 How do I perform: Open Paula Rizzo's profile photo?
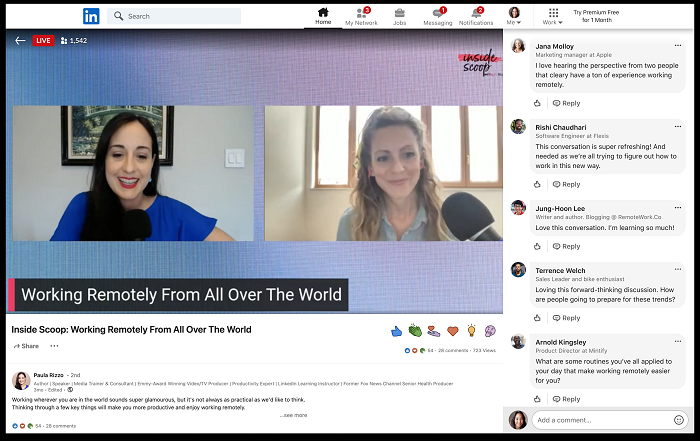click(21, 381)
